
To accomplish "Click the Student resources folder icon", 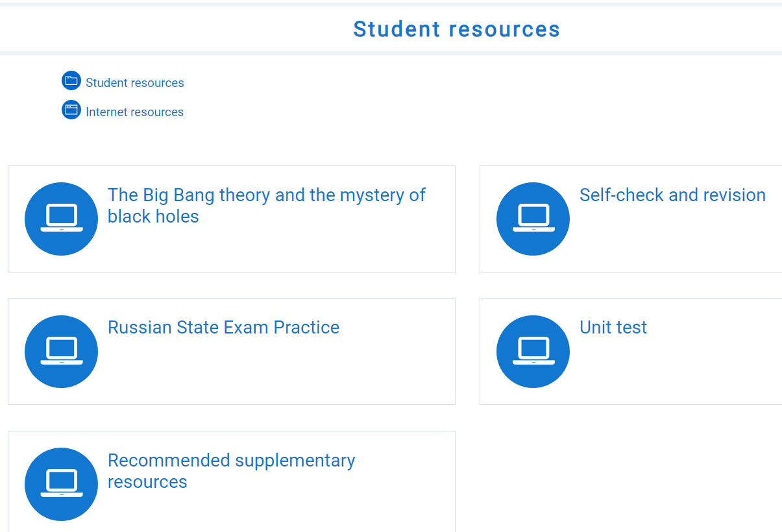I will click(71, 80).
